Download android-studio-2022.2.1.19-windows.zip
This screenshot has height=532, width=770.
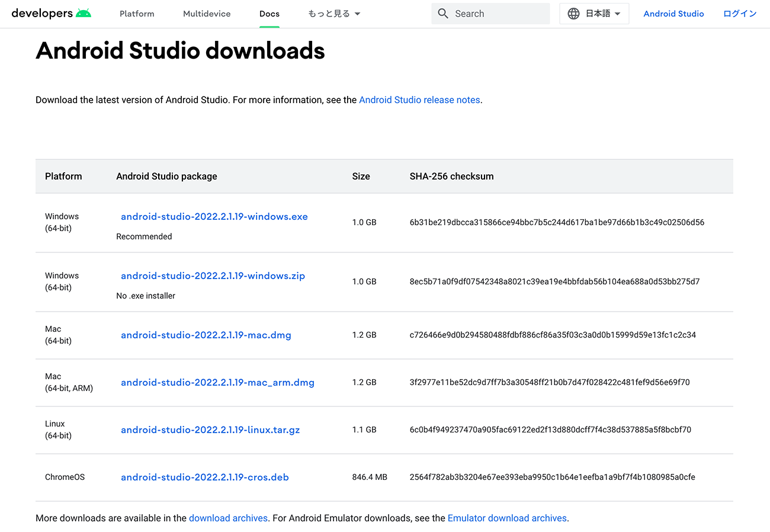pos(213,276)
